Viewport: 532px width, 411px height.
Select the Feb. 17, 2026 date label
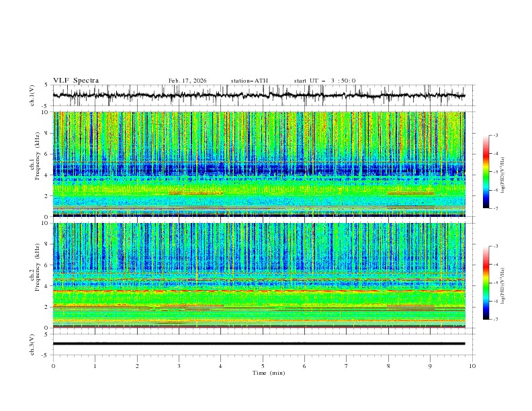(x=187, y=81)
